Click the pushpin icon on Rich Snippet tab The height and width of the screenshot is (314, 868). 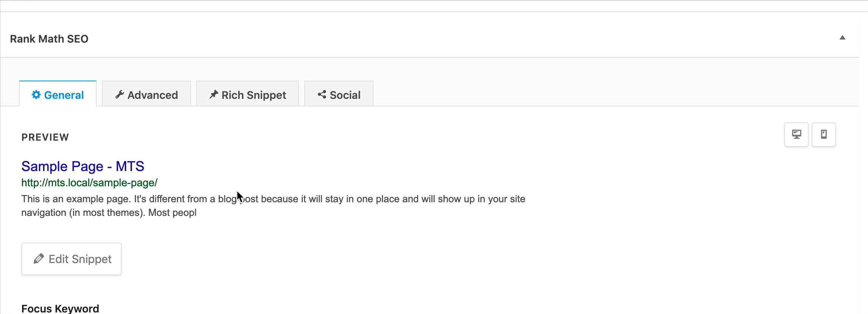214,94
